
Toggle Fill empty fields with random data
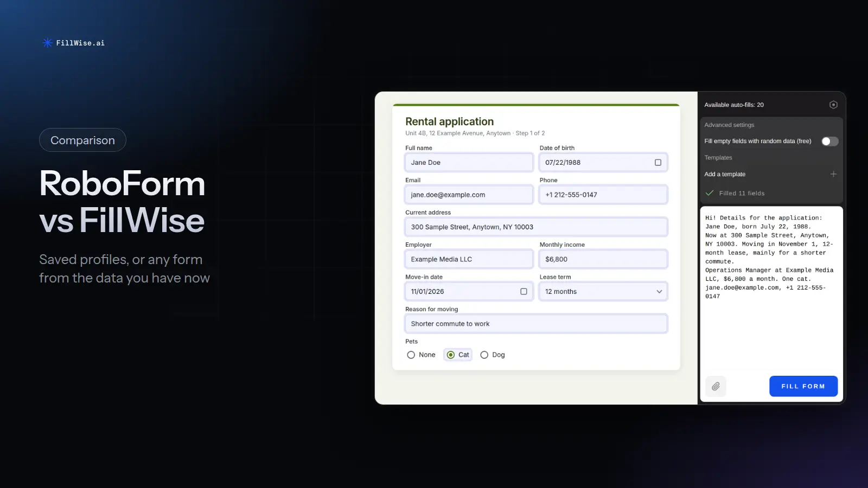(x=829, y=142)
